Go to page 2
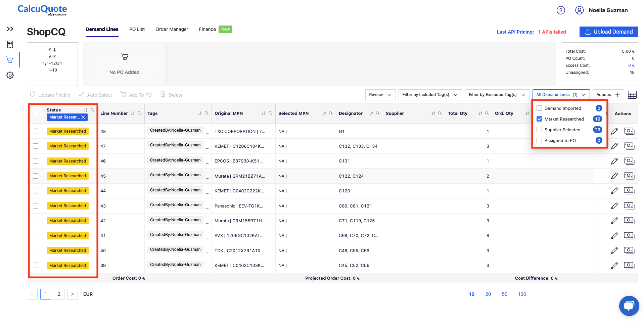This screenshot has width=644, height=321. pyautogui.click(x=59, y=294)
